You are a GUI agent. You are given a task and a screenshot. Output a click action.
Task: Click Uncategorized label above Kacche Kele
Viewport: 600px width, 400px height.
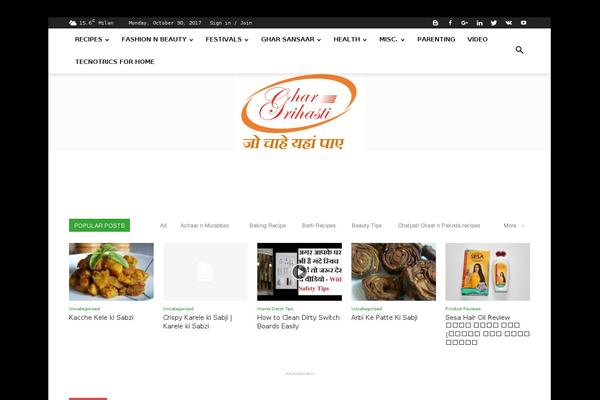84,309
